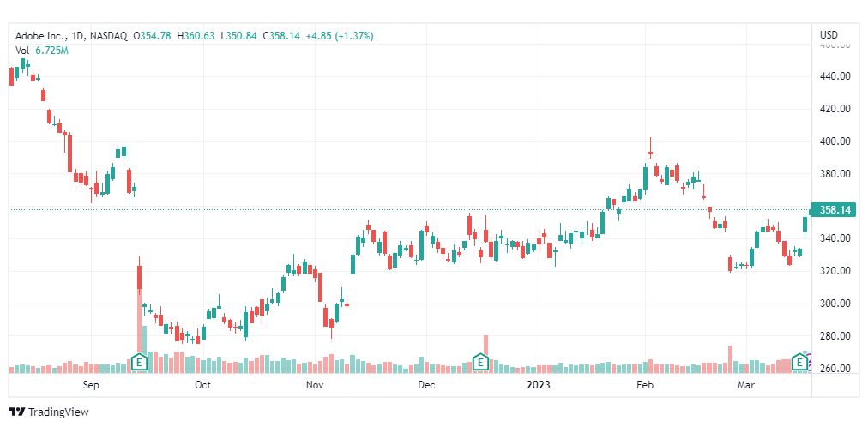Click the Mar label on time axis
Viewport: 868px width, 427px height.
[x=745, y=385]
